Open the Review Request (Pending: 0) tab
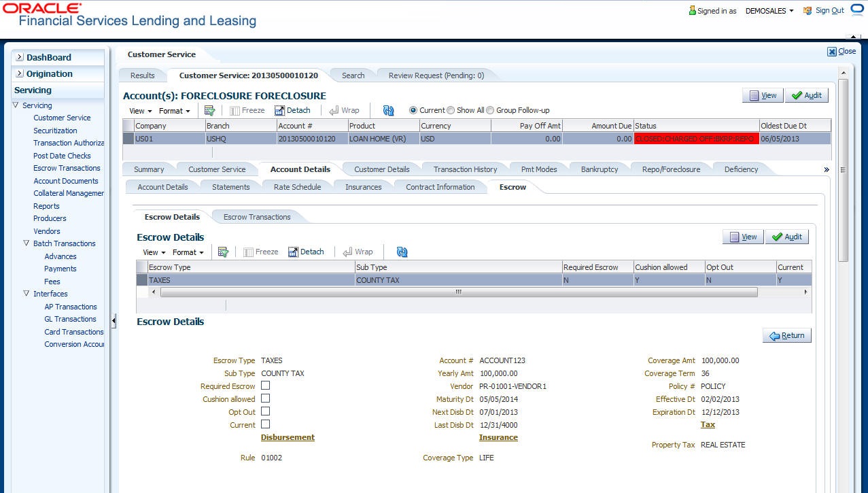Screen dimensions: 868x493 [436, 75]
